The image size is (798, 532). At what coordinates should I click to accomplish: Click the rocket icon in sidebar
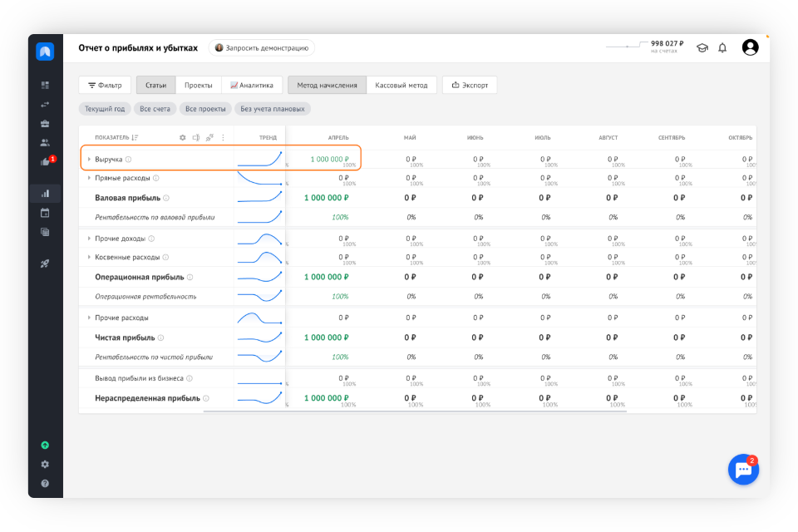coord(45,264)
